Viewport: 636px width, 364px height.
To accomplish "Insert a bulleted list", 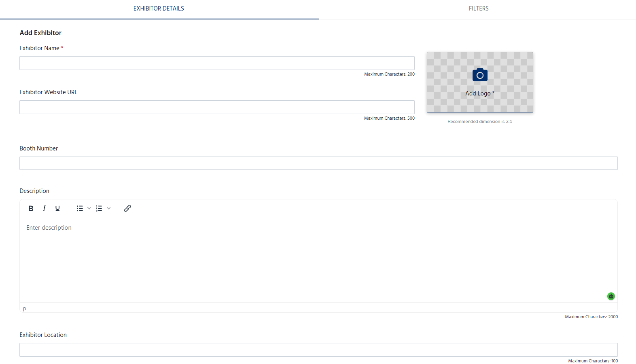I will click(x=80, y=208).
